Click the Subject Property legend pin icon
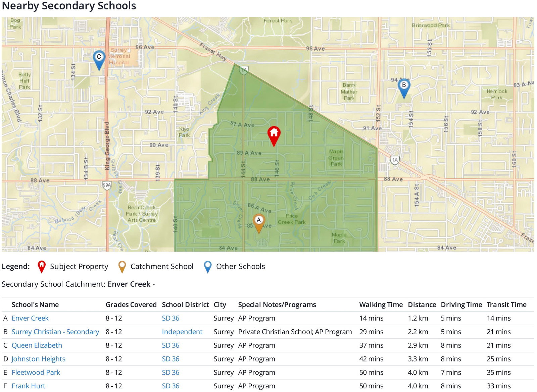Viewport: 537px width, 392px height. point(42,267)
